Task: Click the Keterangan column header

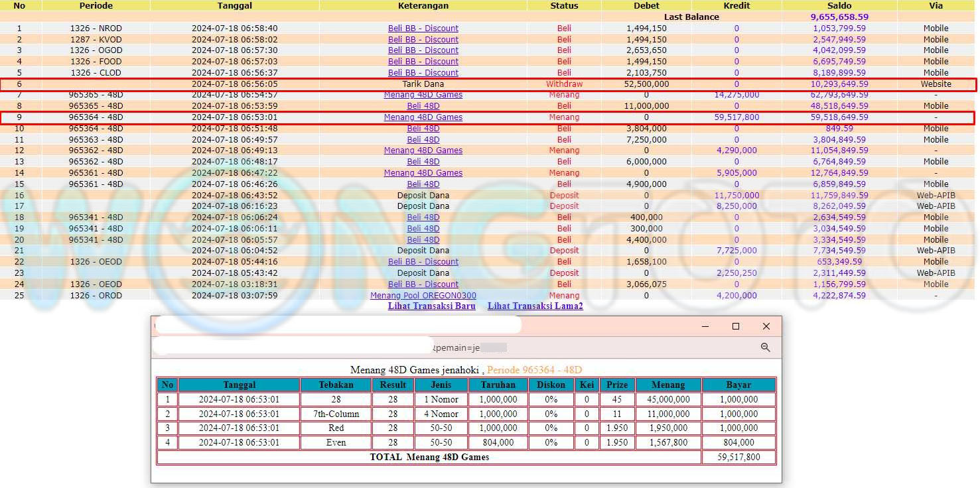Action: (423, 5)
